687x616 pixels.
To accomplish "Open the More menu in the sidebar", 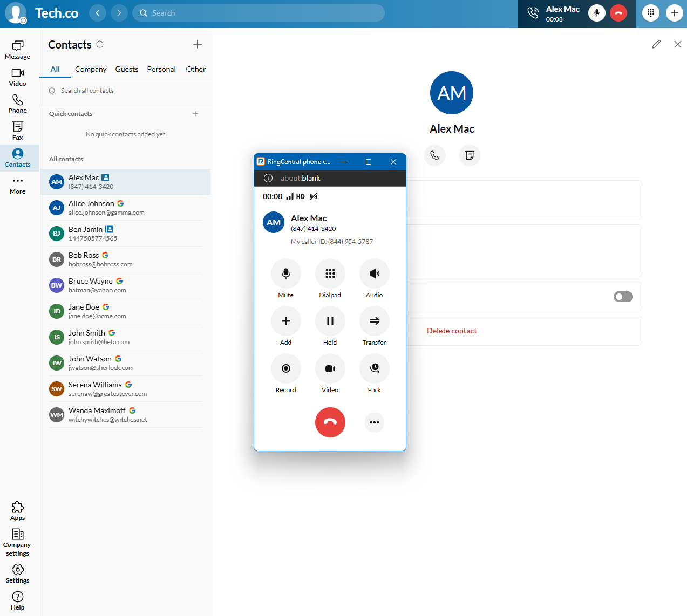I will [17, 184].
